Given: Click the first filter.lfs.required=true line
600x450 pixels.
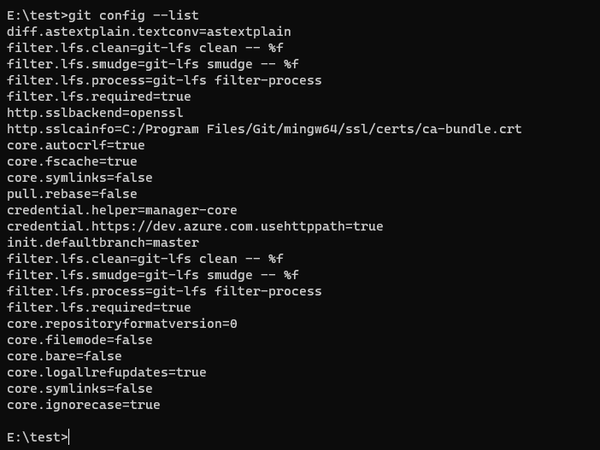Looking at the screenshot, I should tap(98, 96).
